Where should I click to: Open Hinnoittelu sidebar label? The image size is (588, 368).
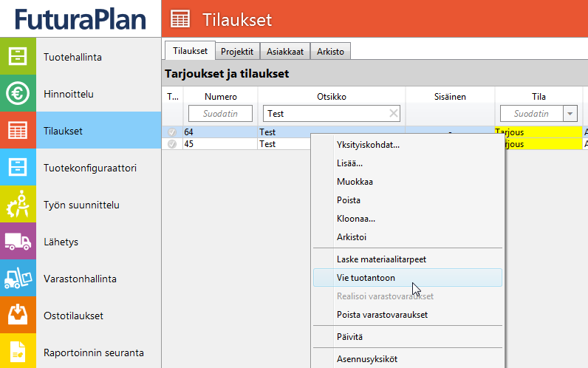click(68, 94)
